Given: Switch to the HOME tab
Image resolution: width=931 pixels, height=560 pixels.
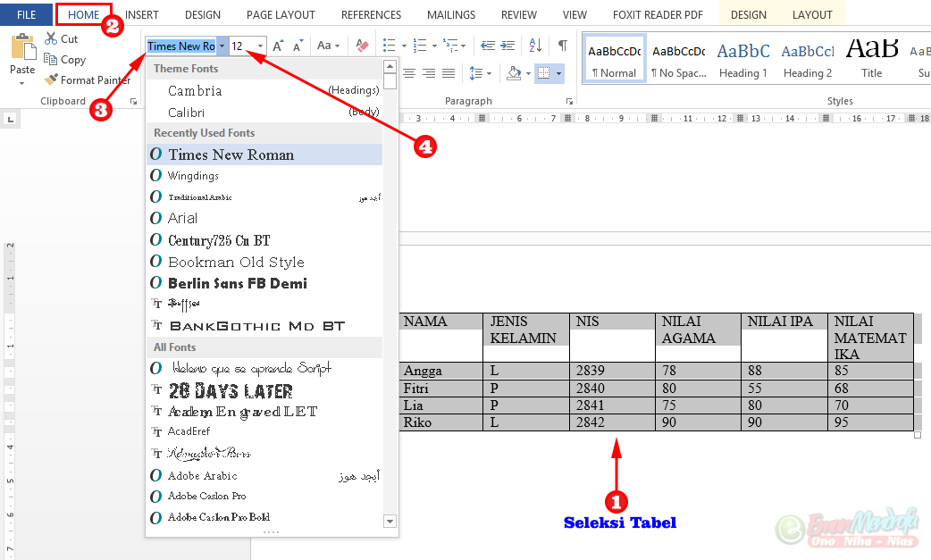Looking at the screenshot, I should point(84,15).
